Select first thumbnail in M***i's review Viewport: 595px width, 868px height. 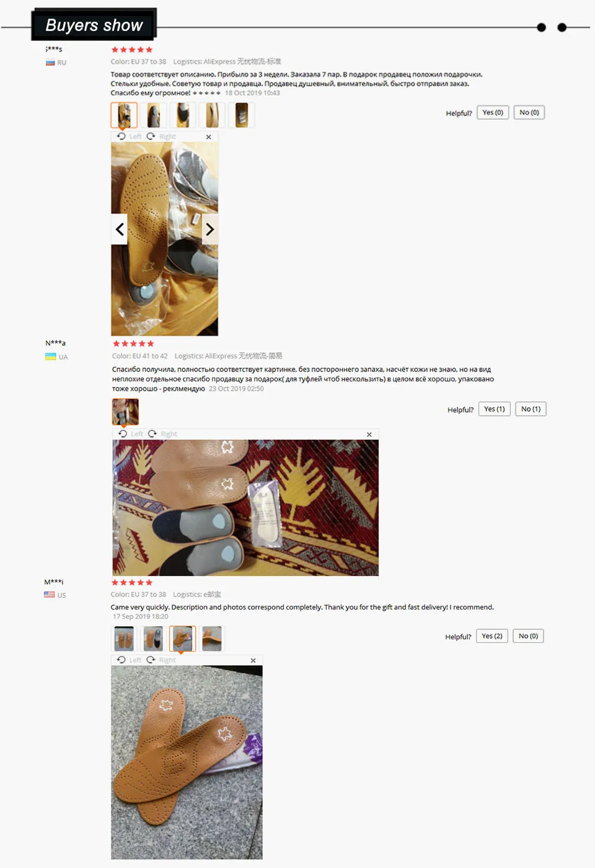tap(124, 639)
